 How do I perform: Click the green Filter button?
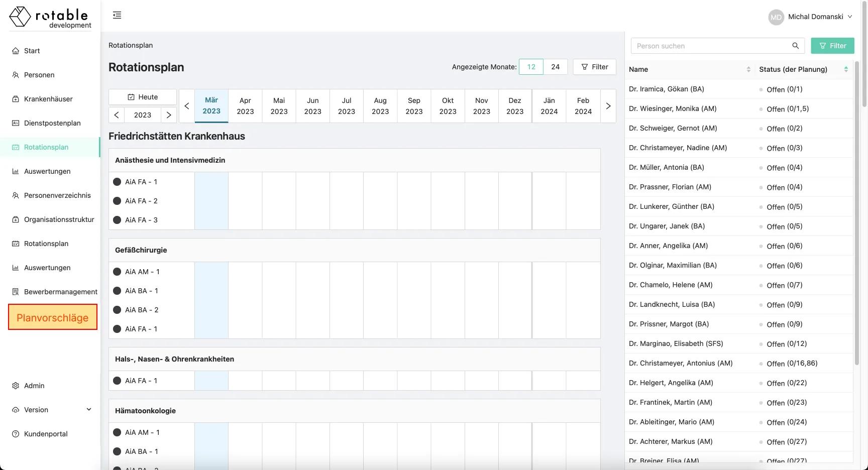pyautogui.click(x=832, y=46)
